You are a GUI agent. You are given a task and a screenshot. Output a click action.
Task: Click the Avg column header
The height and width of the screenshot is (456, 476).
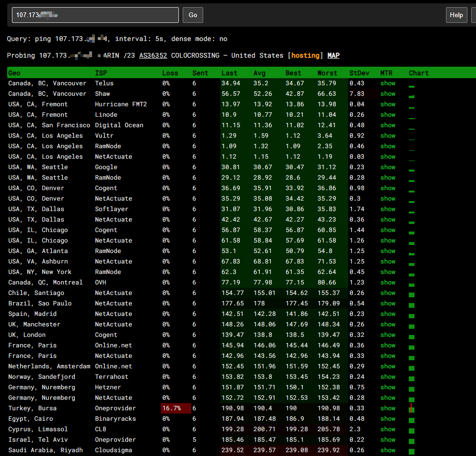[x=259, y=73]
